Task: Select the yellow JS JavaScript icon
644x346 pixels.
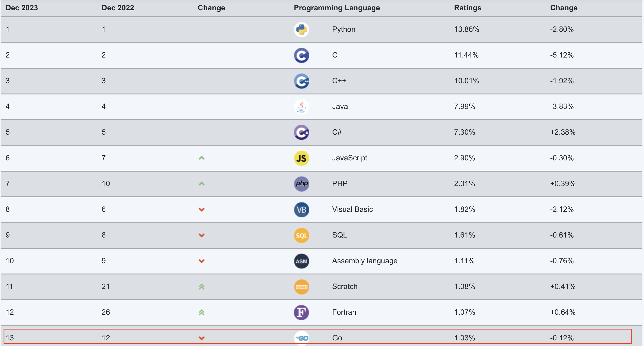Action: click(x=301, y=158)
